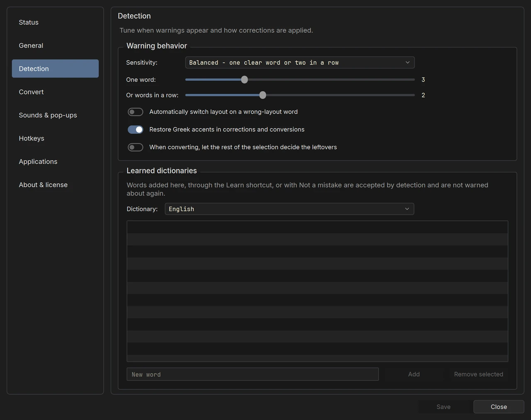
Task: Show About & license page
Action: point(55,185)
